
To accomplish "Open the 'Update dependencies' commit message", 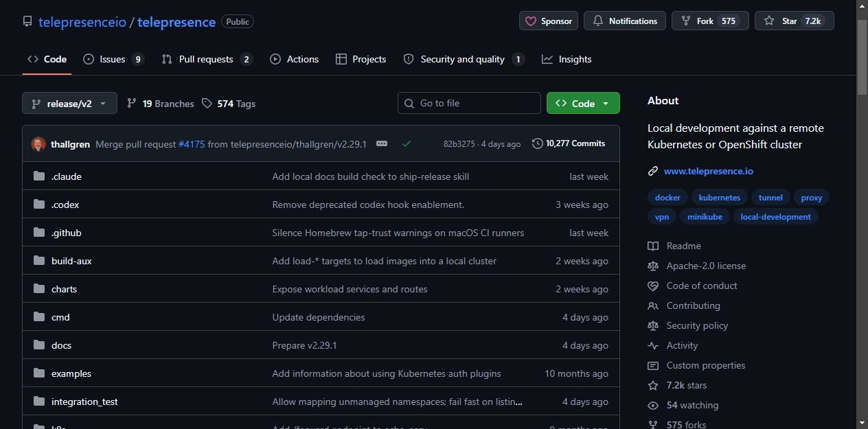I will point(319,317).
